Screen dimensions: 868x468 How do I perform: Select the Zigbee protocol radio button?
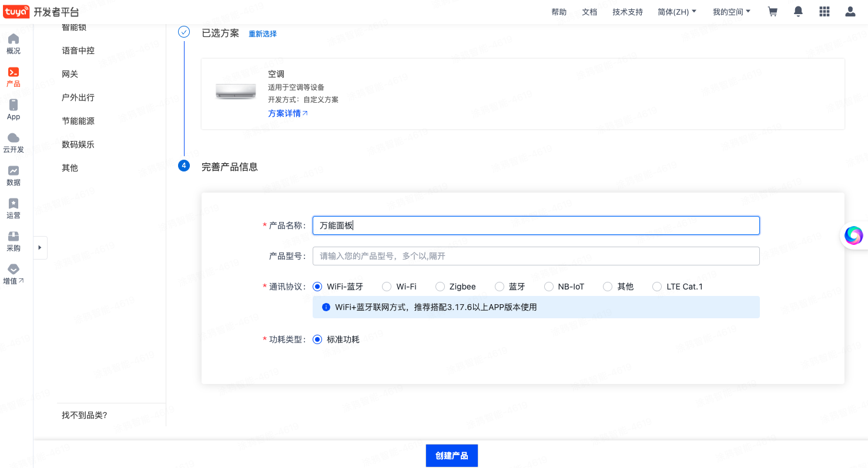(x=440, y=287)
